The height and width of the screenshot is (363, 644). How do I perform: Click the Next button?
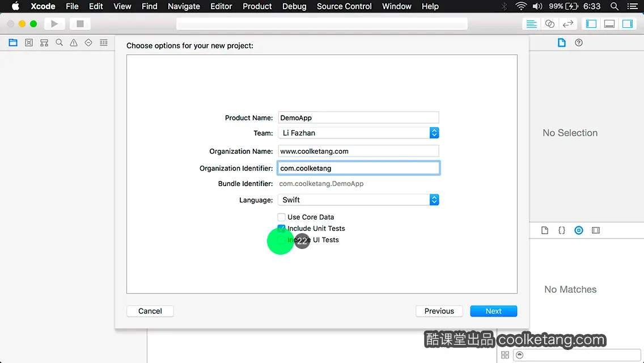click(493, 311)
